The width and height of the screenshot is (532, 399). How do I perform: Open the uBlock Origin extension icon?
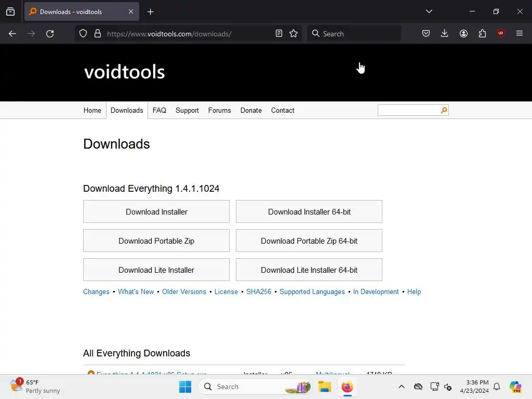[x=500, y=33]
